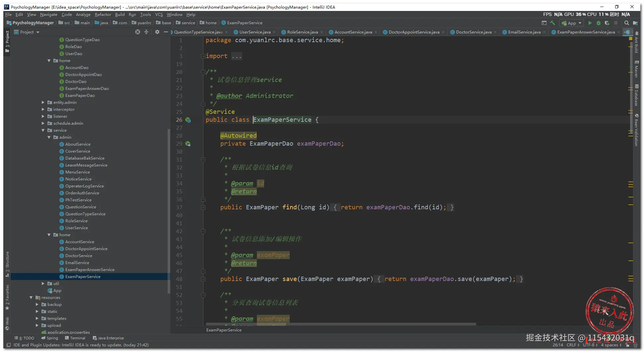This screenshot has width=644, height=352.
Task: Open Project panel settings gear
Action: [x=157, y=32]
